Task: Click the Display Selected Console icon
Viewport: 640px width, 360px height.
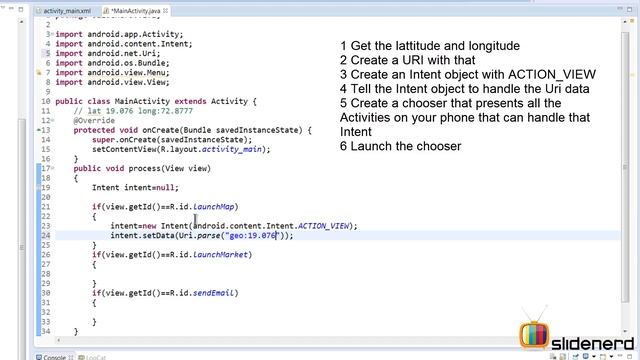Action: pyautogui.click(x=586, y=356)
